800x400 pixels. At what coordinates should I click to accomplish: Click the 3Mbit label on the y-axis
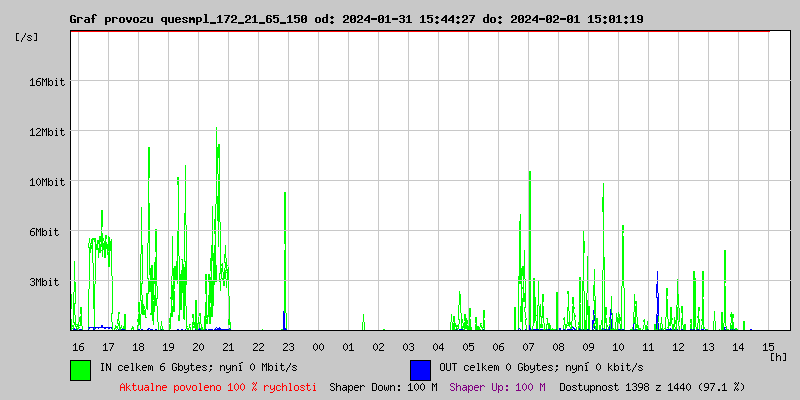pyautogui.click(x=44, y=282)
